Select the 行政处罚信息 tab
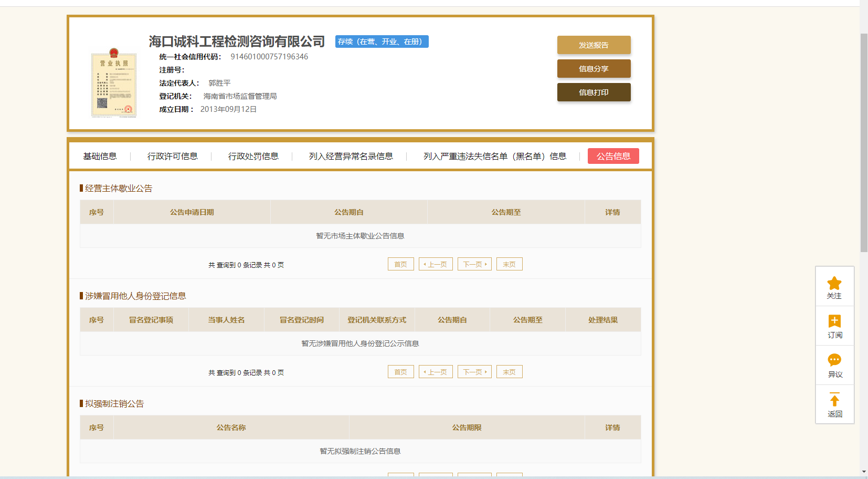 click(x=253, y=156)
